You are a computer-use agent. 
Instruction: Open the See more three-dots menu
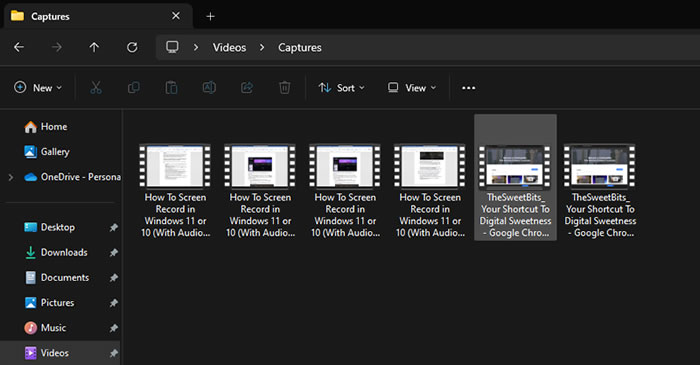tap(468, 88)
